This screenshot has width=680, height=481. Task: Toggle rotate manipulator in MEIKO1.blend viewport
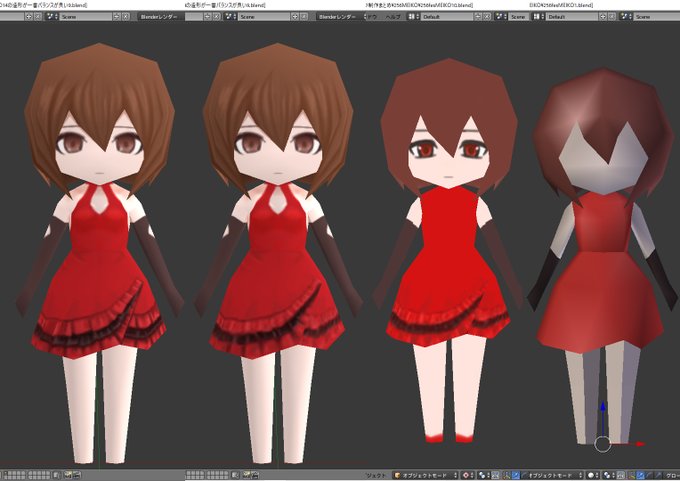[649, 475]
